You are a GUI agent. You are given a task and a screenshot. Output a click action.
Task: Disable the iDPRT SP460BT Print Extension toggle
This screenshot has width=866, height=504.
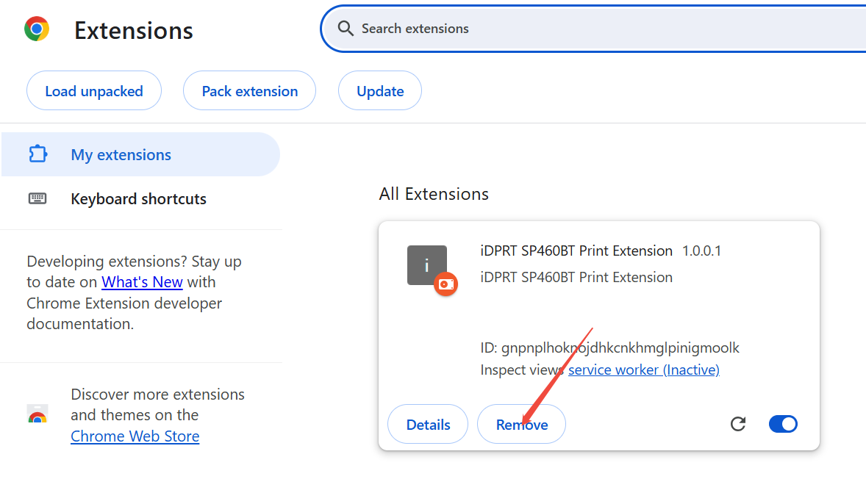[783, 424]
